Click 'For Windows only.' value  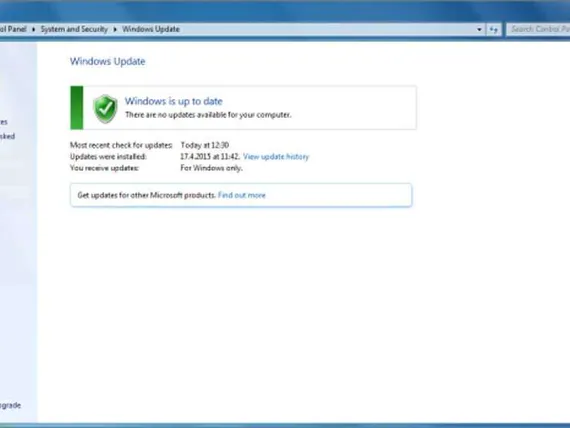[x=212, y=168]
